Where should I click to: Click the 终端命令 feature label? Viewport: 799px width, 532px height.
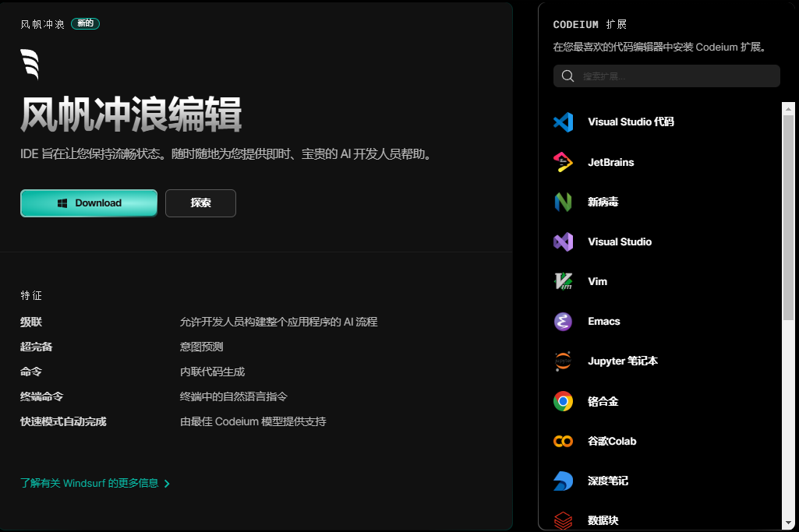[42, 396]
